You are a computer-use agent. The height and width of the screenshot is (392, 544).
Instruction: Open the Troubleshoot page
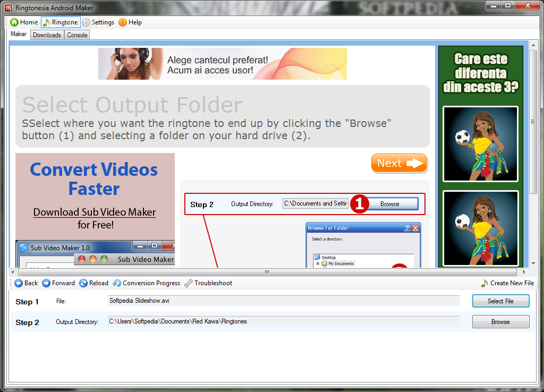point(208,283)
